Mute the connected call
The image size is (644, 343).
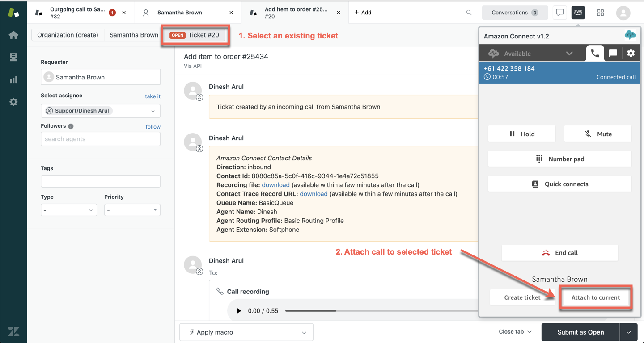(x=597, y=134)
